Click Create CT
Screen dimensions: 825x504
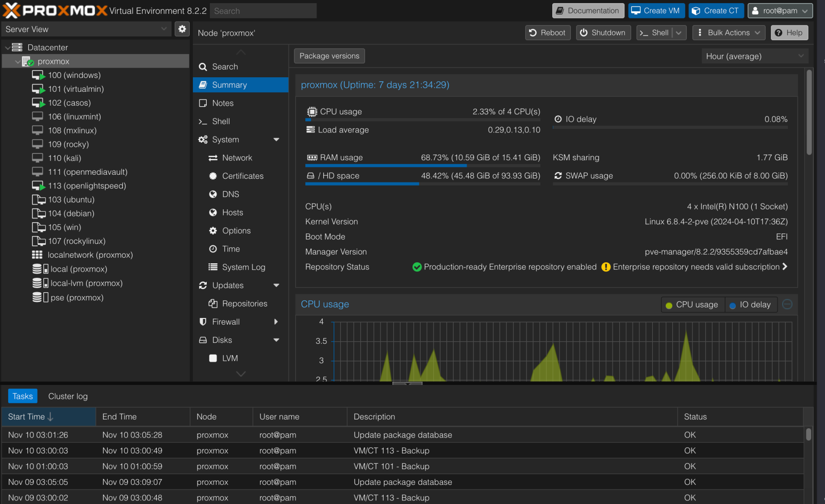(x=716, y=11)
